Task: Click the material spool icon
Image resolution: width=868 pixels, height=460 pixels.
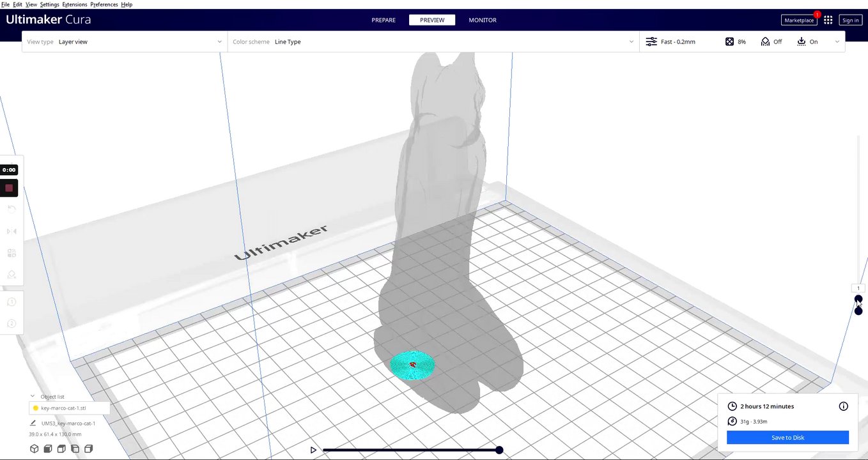Action: (732, 421)
